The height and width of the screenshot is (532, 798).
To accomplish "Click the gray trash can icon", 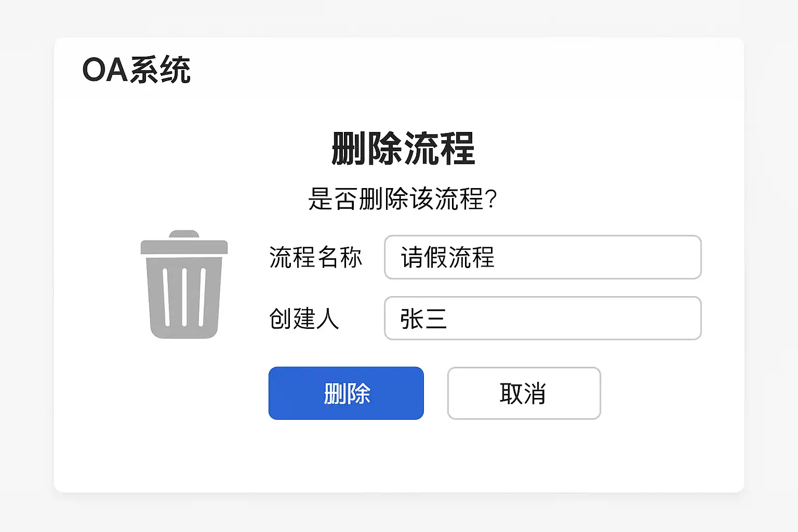I will 184,285.
